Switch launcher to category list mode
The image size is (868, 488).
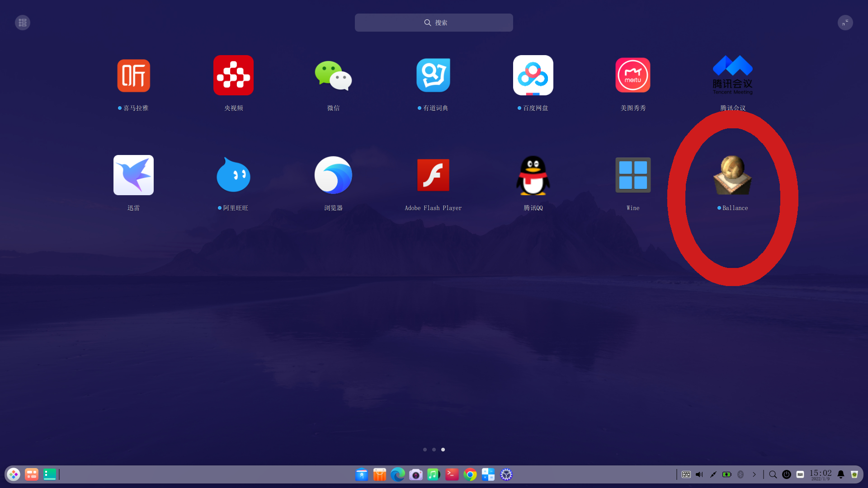pyautogui.click(x=23, y=23)
